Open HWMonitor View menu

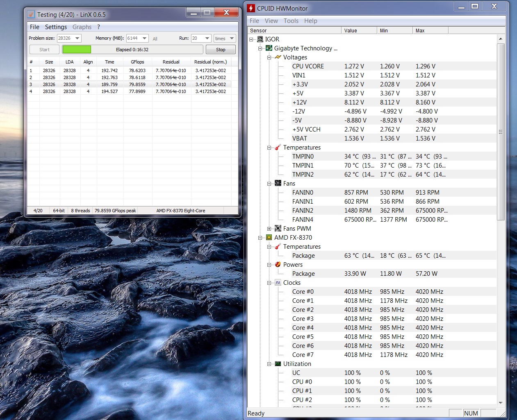[271, 21]
